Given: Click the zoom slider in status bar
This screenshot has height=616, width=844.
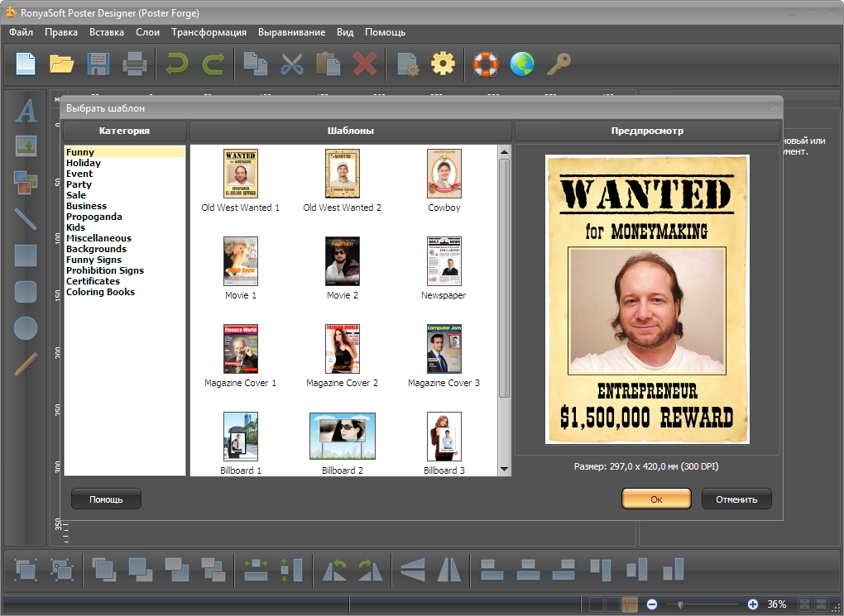Looking at the screenshot, I should coord(681,604).
